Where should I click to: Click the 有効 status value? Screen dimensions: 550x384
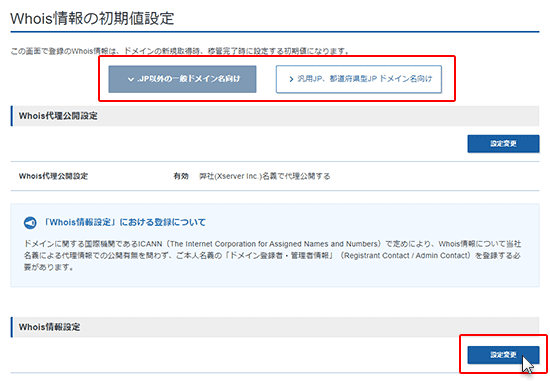[x=181, y=176]
